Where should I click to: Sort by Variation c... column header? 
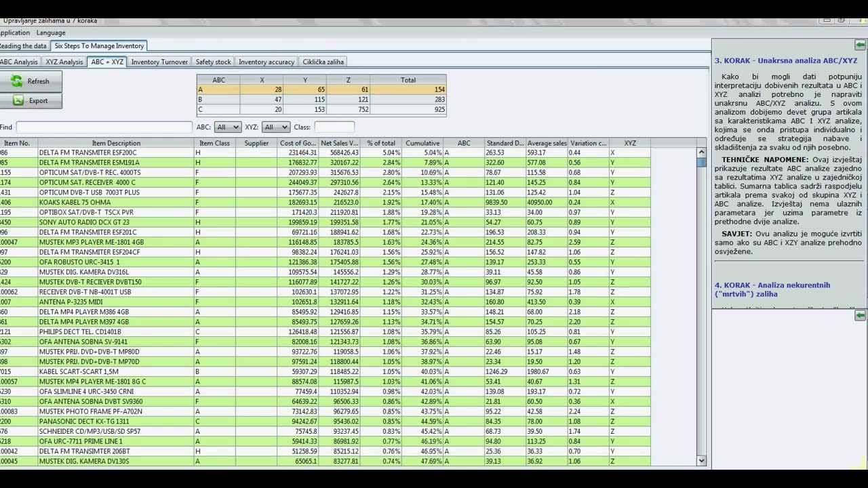[x=589, y=143]
